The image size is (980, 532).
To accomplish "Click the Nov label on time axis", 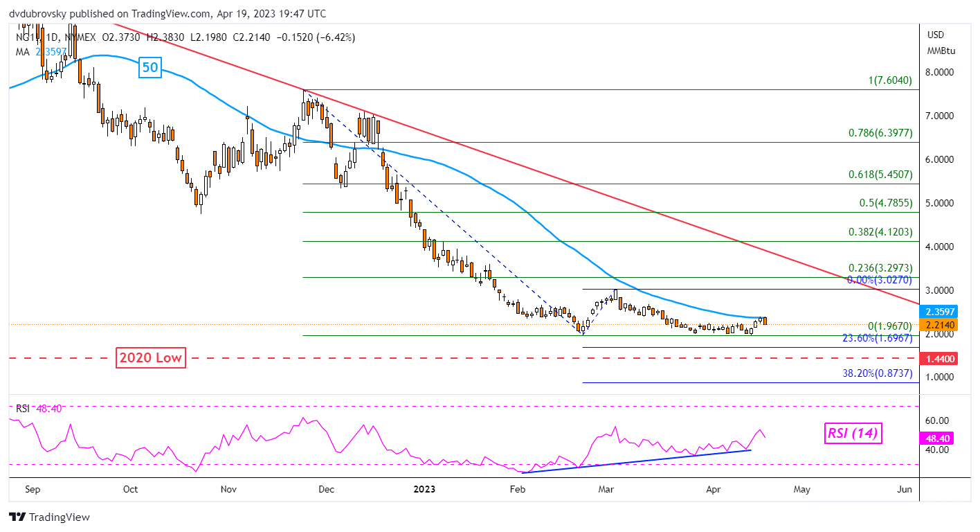I will coord(229,489).
